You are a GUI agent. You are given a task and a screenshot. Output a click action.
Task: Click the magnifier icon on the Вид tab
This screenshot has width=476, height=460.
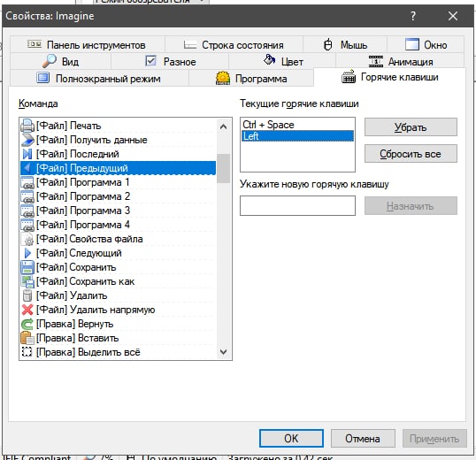click(50, 61)
